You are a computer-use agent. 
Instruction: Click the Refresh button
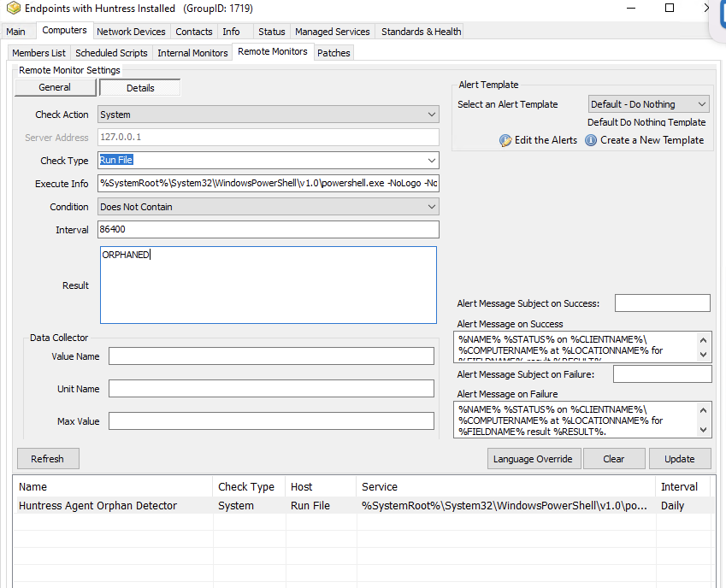pos(48,458)
